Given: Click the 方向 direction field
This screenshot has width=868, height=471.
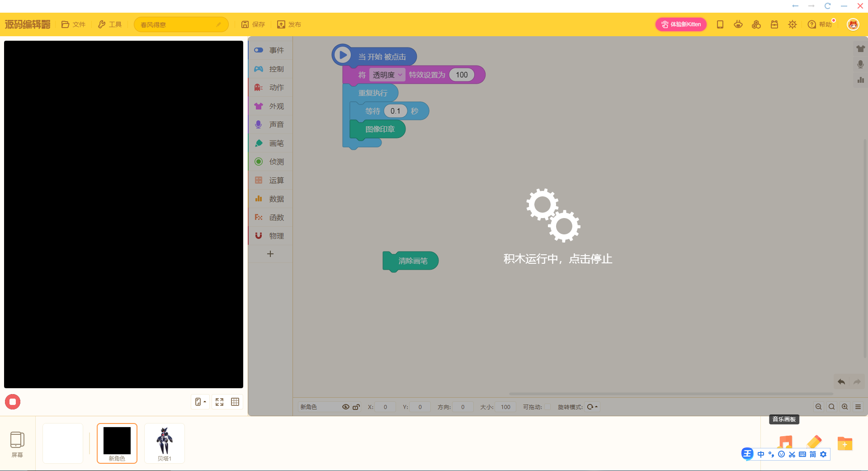Looking at the screenshot, I should (x=463, y=407).
